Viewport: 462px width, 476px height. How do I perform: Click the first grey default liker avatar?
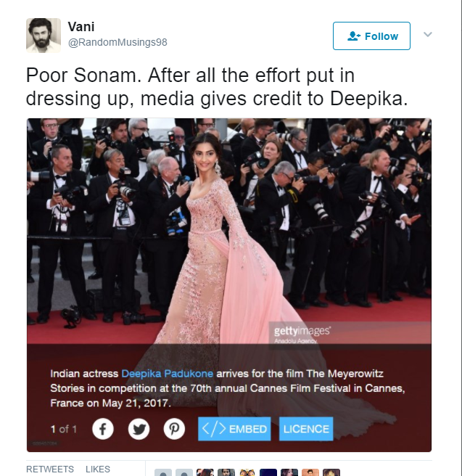click(163, 472)
